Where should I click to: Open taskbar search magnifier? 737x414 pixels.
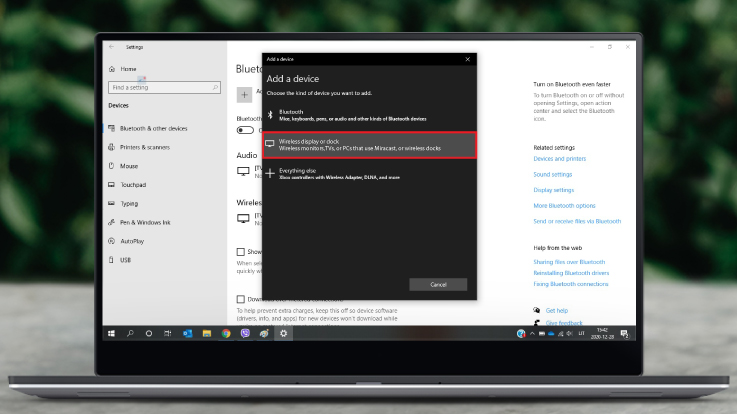(130, 333)
